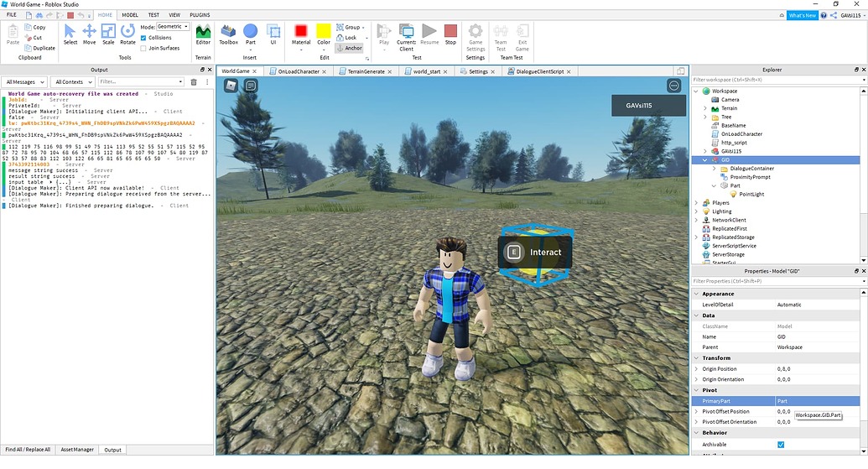Collapse the Transform properties section
868x469 pixels.
click(x=696, y=358)
